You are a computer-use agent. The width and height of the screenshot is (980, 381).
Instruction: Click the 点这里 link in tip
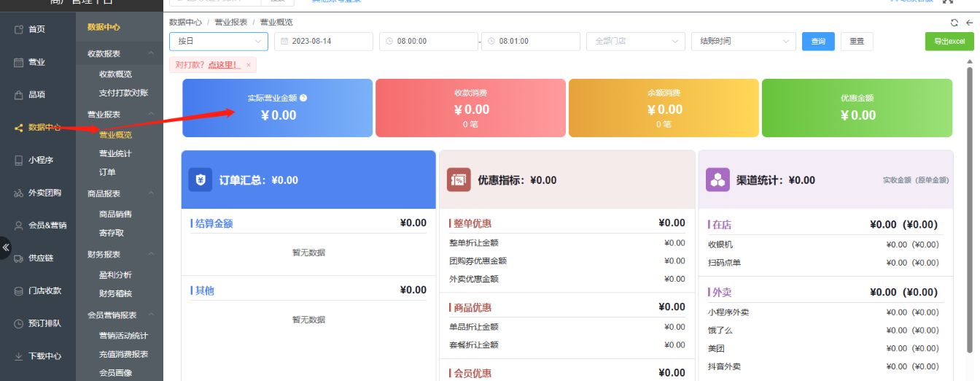[x=224, y=65]
